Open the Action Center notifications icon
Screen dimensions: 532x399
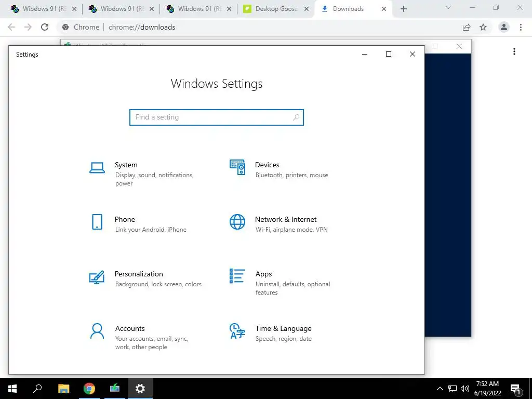pos(516,389)
